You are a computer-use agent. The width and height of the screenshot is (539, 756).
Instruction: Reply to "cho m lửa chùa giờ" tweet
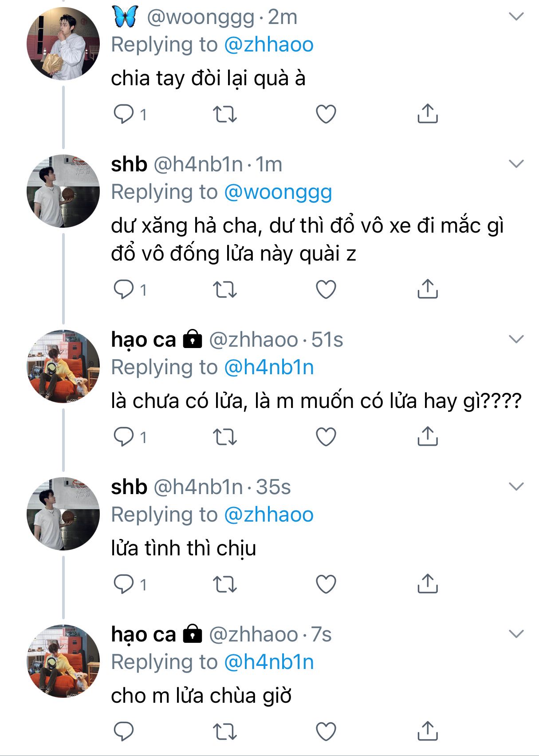click(x=123, y=732)
